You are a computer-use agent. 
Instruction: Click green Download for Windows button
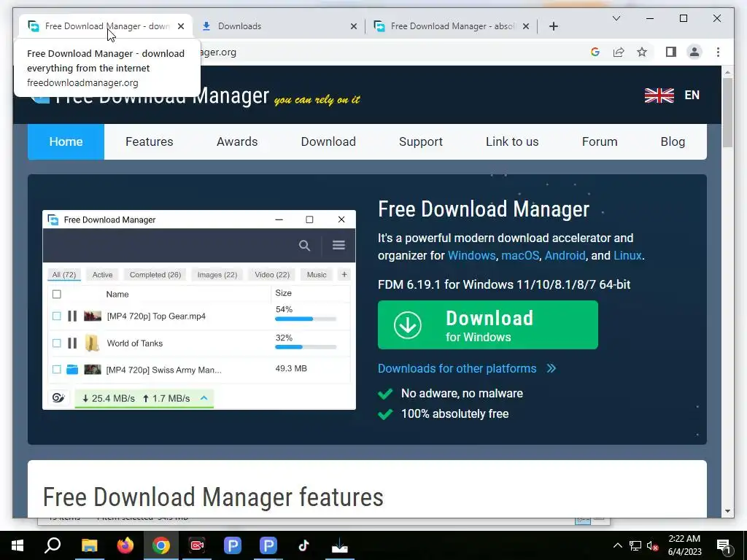click(x=488, y=324)
